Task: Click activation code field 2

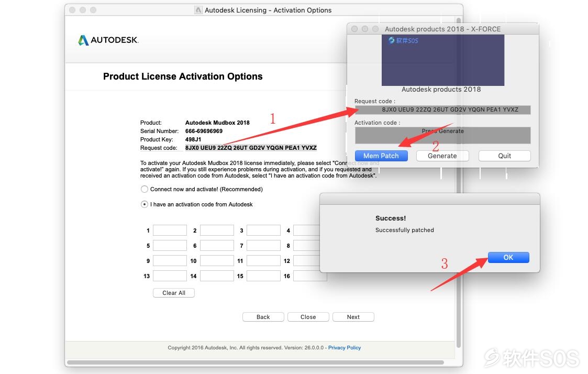Action: pos(217,230)
